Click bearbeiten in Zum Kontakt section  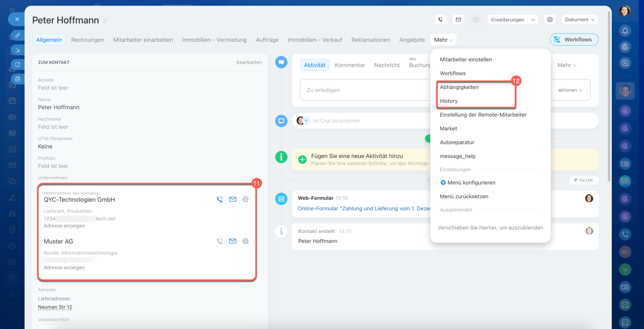(249, 62)
